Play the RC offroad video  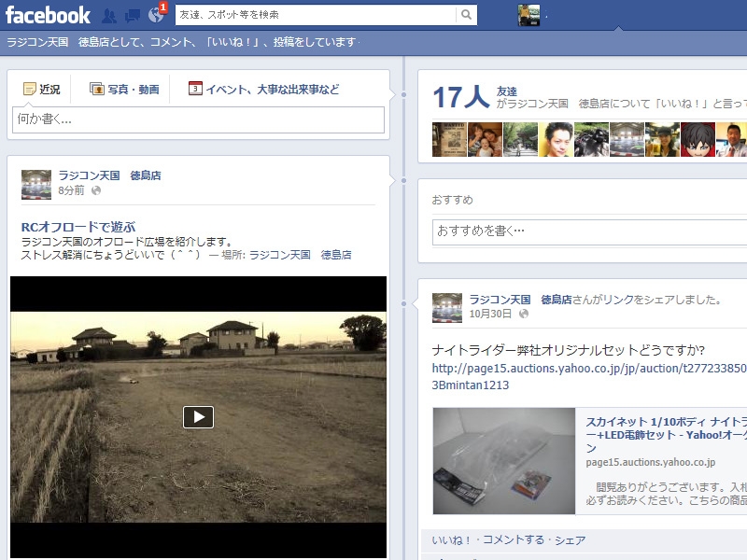[198, 417]
